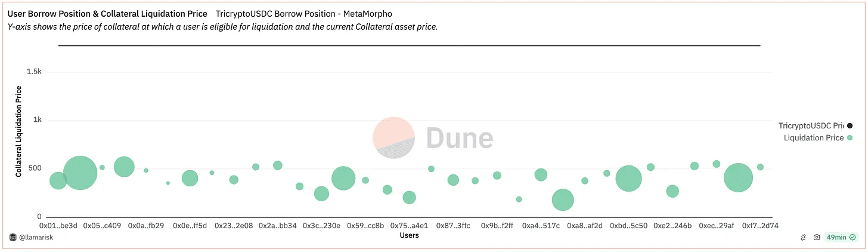Image resolution: width=868 pixels, height=252 pixels.
Task: Select the bubble for user 0xa4..517c
Action: (x=541, y=175)
